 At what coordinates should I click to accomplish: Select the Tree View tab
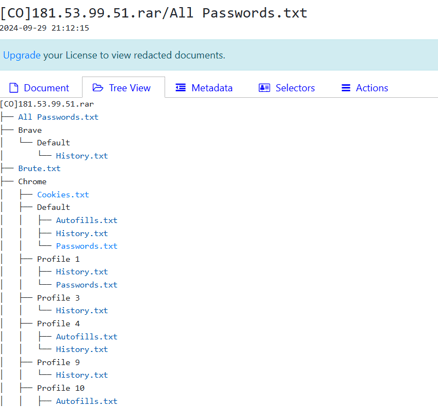123,87
